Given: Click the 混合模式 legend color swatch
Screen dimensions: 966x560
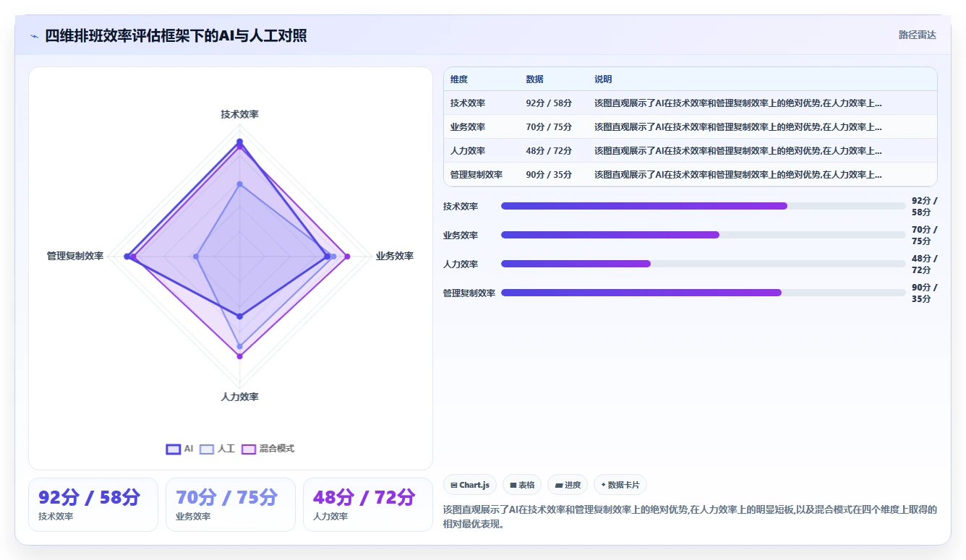Looking at the screenshot, I should coord(248,449).
